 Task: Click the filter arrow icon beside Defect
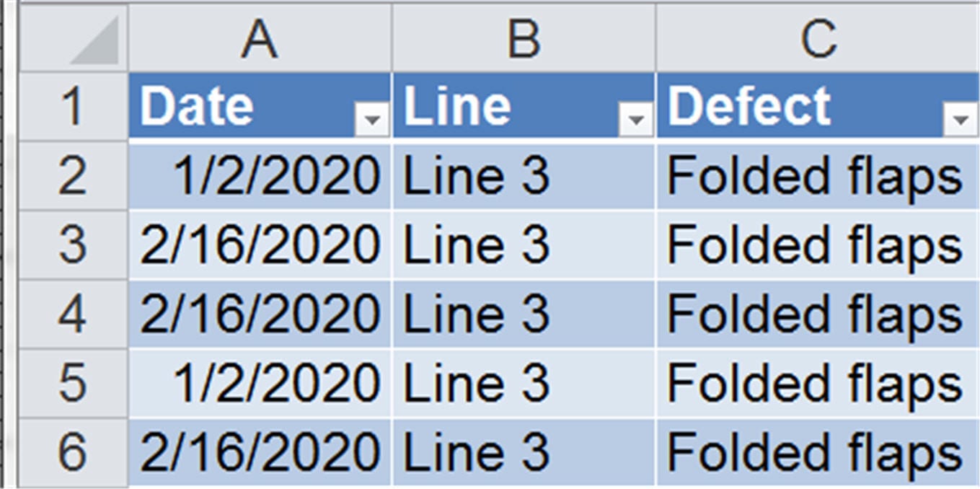pyautogui.click(x=960, y=120)
